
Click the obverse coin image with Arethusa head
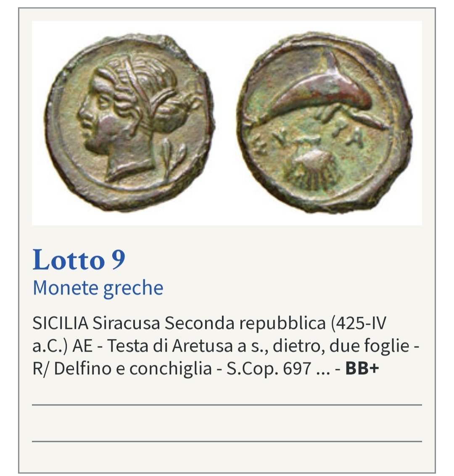click(x=130, y=123)
